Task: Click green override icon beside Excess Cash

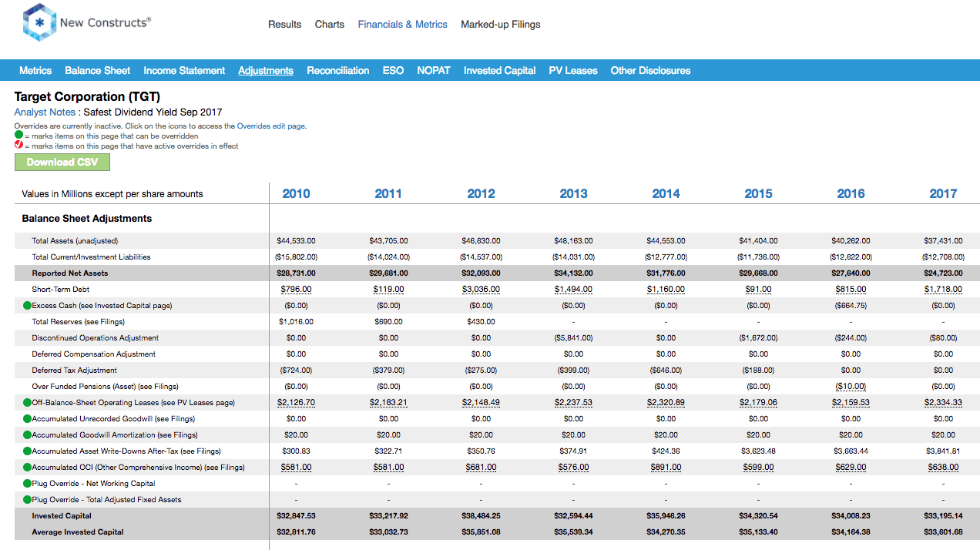Action: [x=27, y=306]
